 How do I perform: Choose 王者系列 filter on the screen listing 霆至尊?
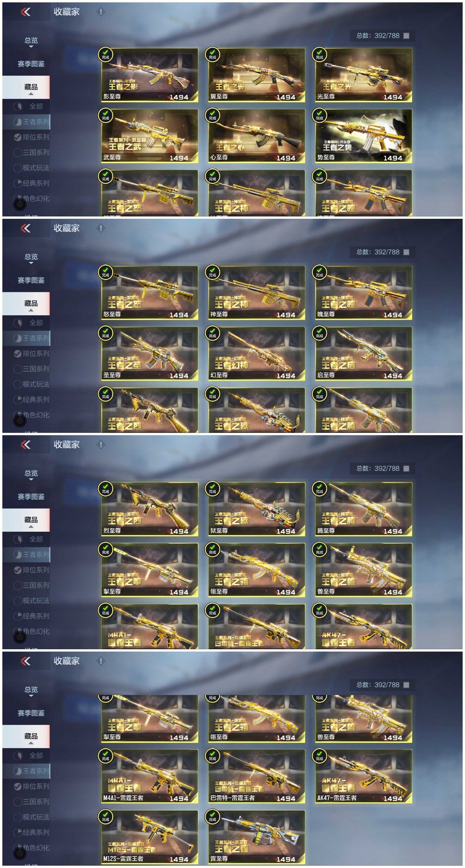click(31, 771)
